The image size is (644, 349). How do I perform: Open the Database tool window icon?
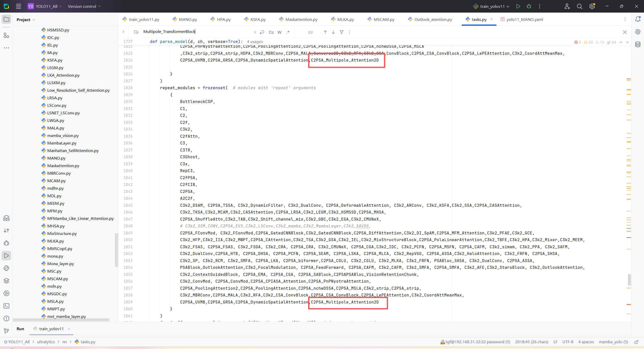pos(638,44)
